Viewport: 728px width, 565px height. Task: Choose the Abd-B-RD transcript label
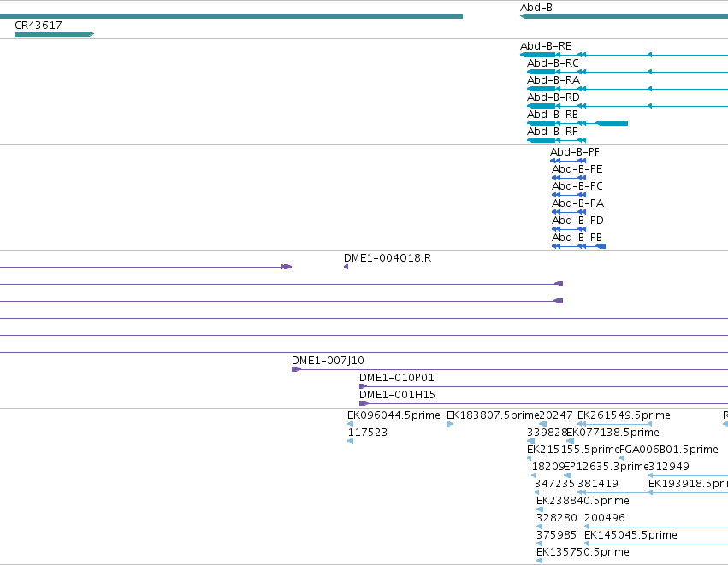553,97
